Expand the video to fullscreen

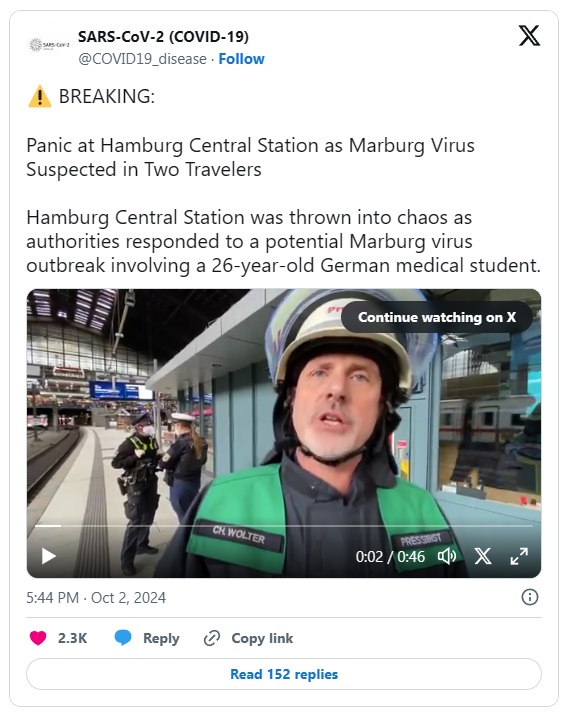point(519,556)
